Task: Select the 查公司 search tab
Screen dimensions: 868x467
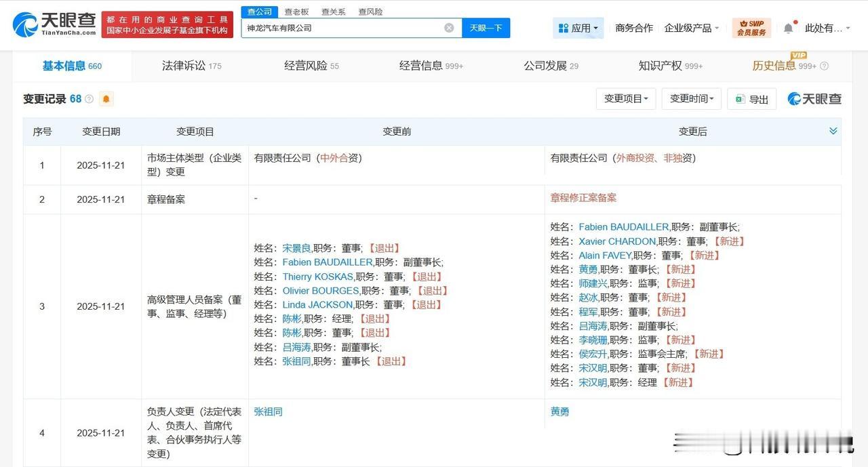Action: (259, 12)
